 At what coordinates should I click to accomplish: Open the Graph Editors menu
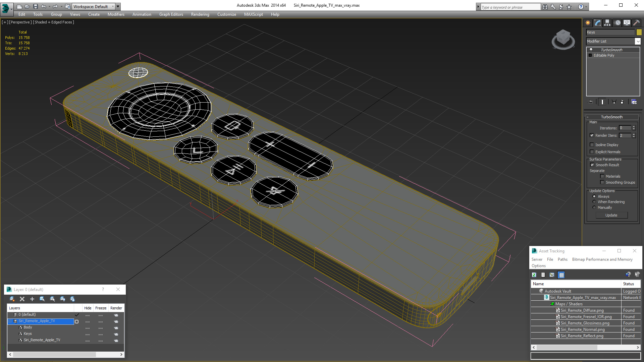pos(171,14)
